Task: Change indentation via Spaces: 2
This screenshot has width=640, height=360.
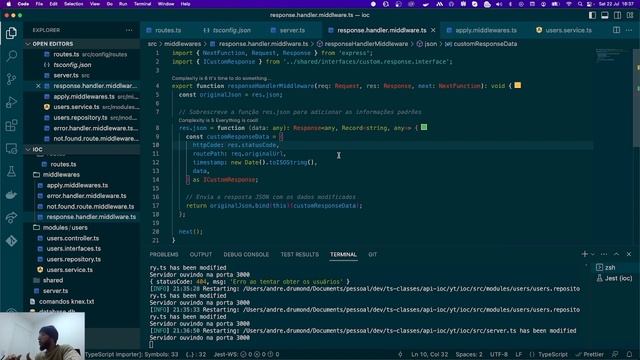Action: (x=469, y=354)
